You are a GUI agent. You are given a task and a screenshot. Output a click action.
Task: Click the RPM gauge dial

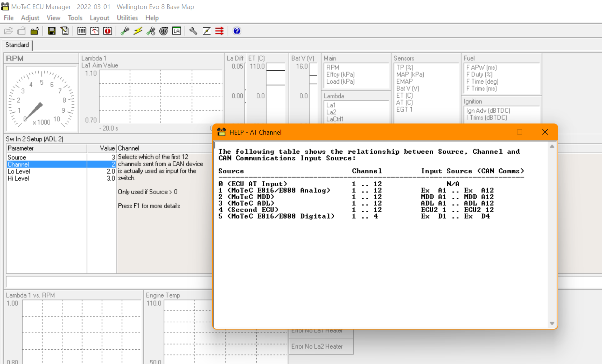(x=41, y=98)
